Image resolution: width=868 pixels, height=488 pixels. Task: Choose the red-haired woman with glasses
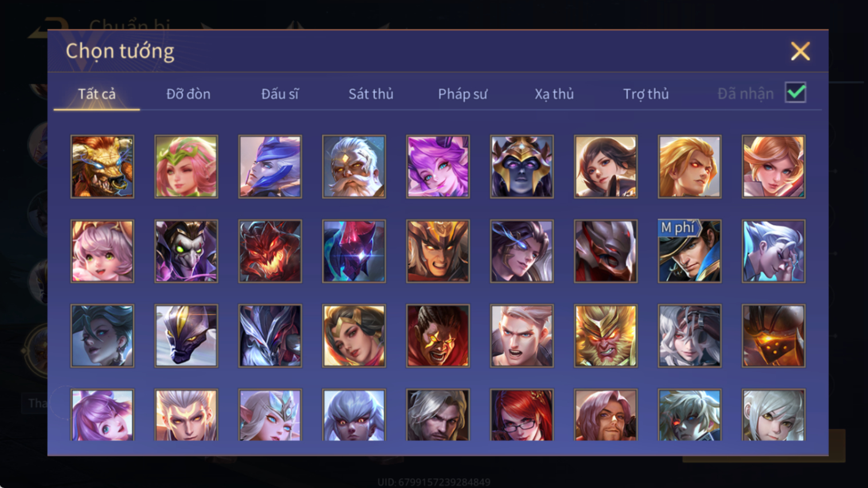click(x=522, y=415)
